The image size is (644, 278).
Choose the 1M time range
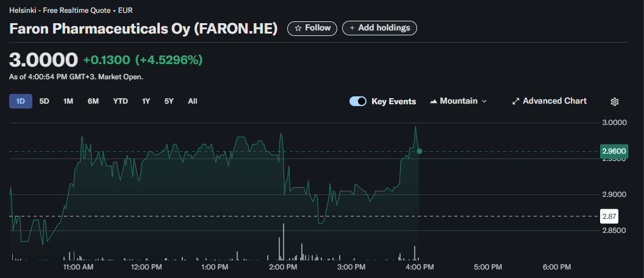click(x=68, y=101)
